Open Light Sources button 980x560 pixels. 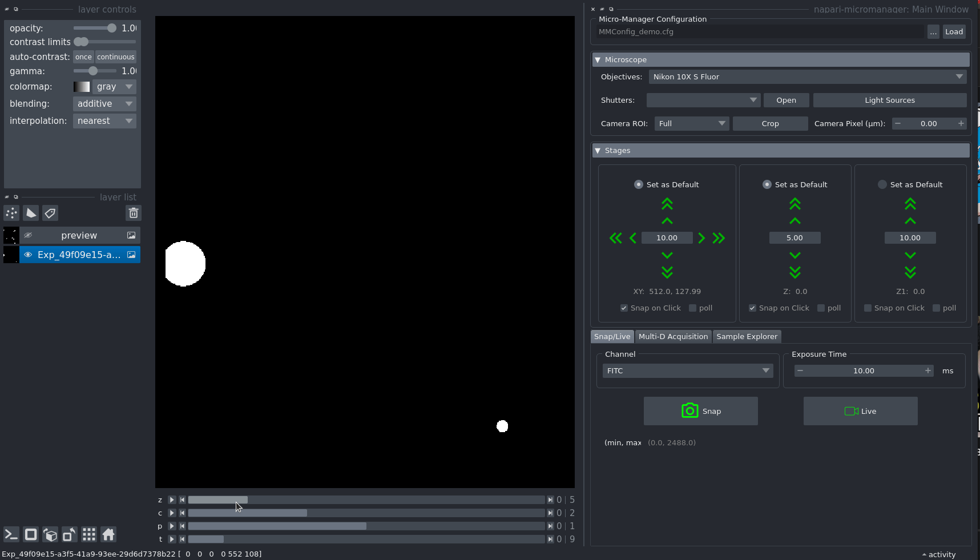click(x=889, y=100)
